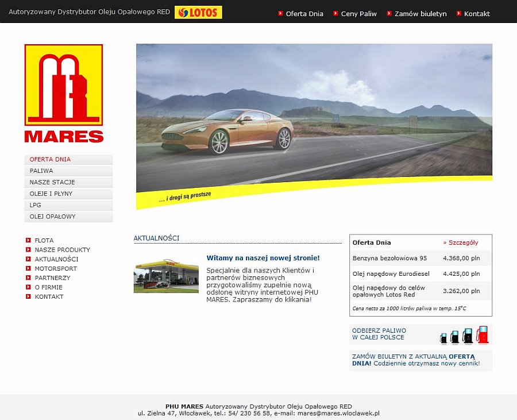This screenshot has height=420, width=517.
Task: Click red arrow bullet next to FLOTA
Action: (28, 240)
